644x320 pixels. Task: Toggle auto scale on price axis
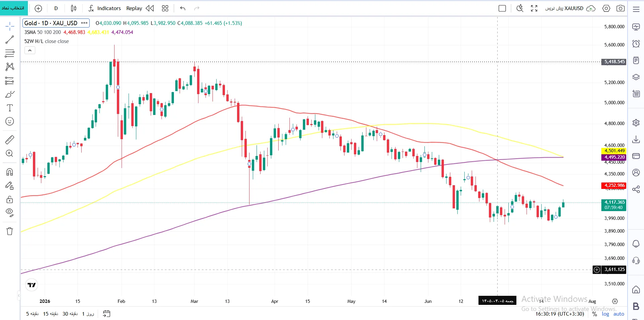tap(619, 314)
